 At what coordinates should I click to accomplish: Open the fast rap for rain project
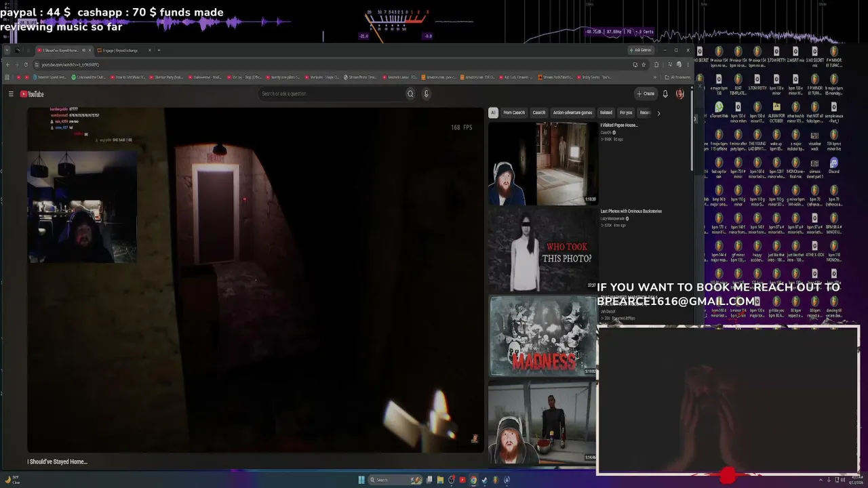(719, 169)
